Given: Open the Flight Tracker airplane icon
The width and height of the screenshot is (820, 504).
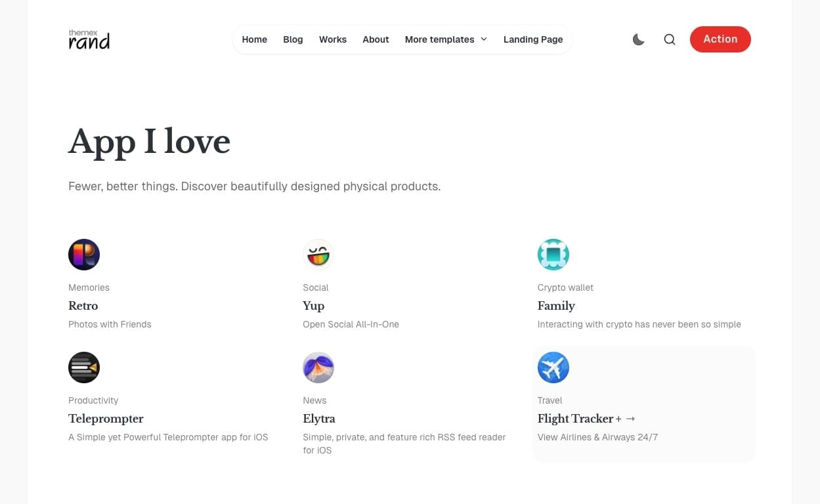Looking at the screenshot, I should (553, 367).
